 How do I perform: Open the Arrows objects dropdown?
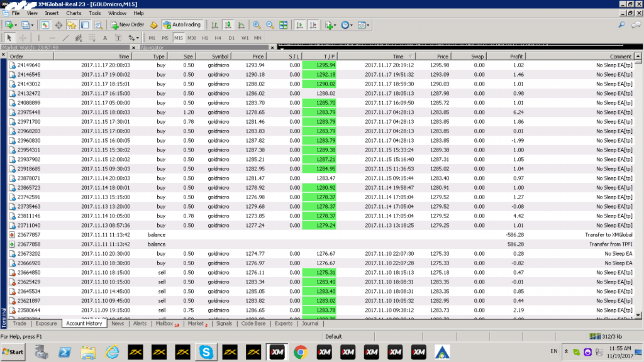click(x=133, y=38)
